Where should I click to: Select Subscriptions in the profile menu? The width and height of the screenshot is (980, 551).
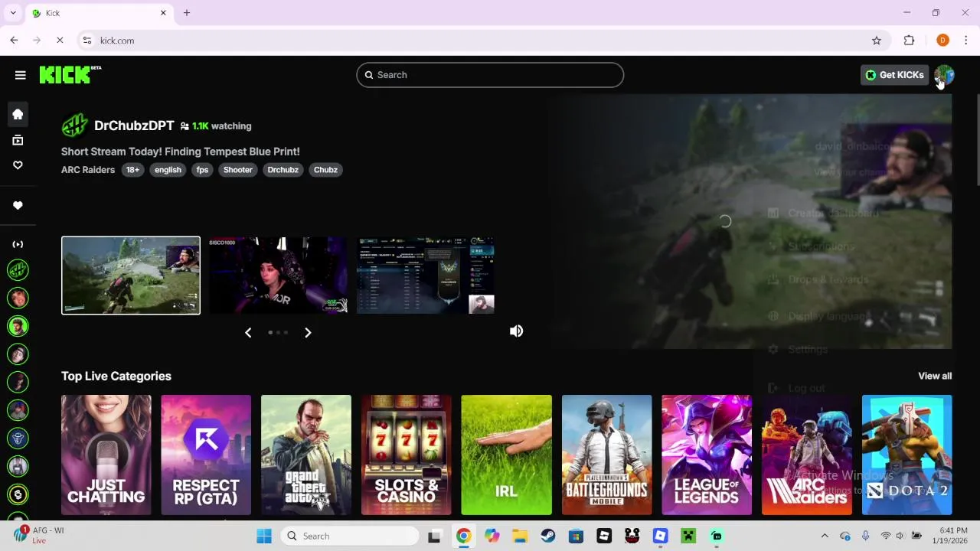tap(821, 246)
